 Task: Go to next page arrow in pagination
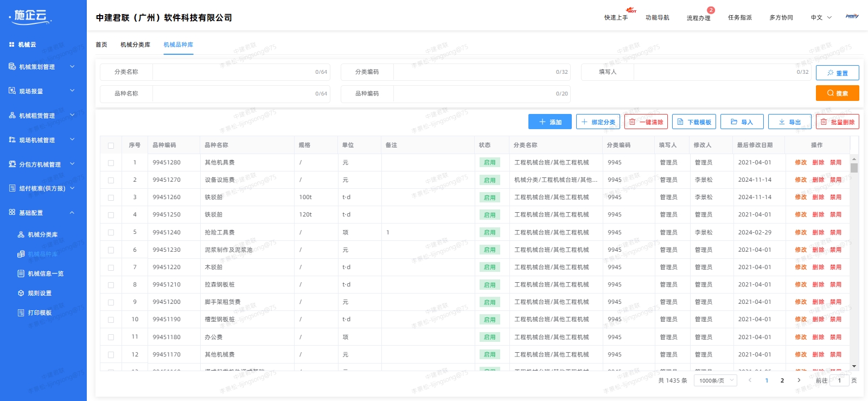click(x=799, y=380)
